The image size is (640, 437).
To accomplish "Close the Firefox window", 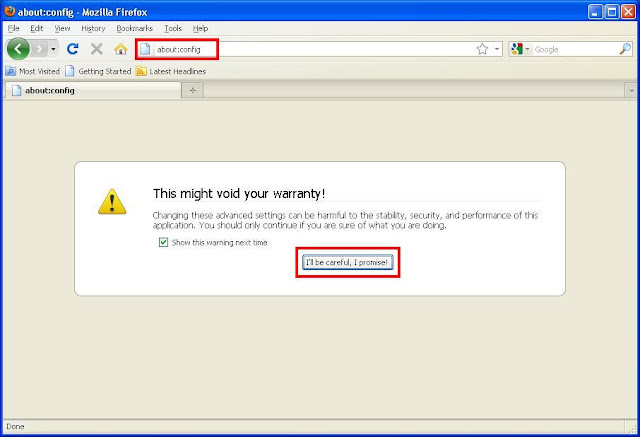I will tap(628, 11).
